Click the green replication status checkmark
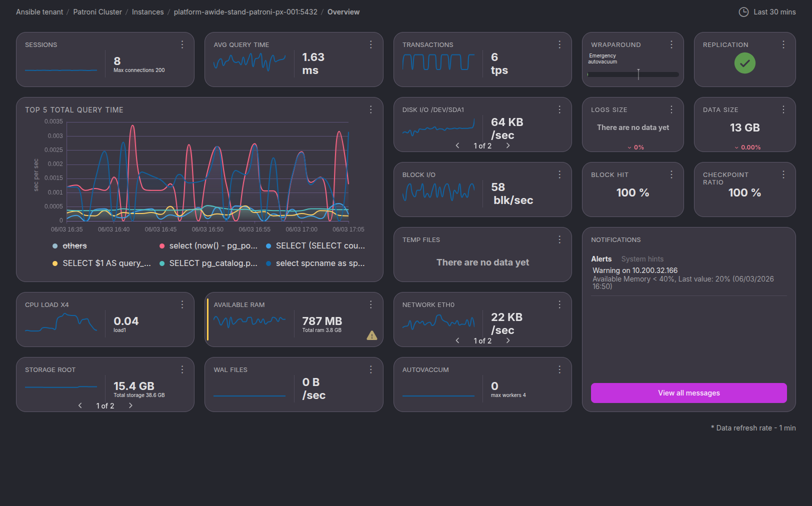812x506 pixels. 745,63
